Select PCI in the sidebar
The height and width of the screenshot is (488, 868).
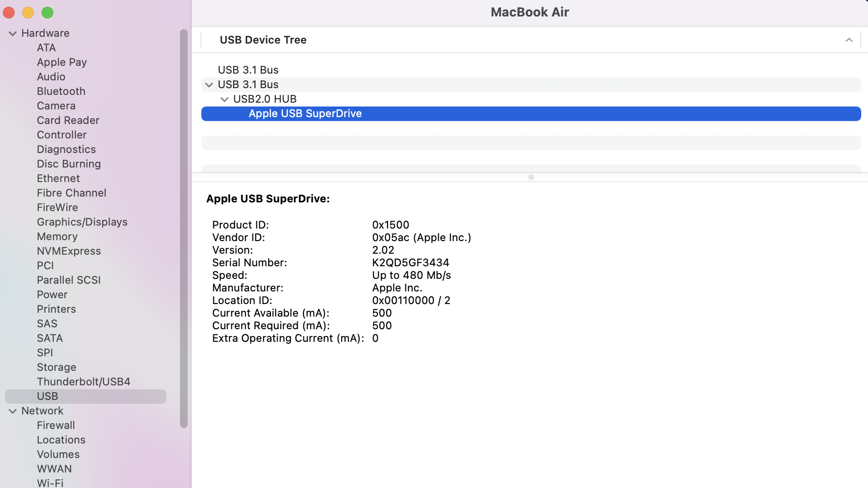45,266
